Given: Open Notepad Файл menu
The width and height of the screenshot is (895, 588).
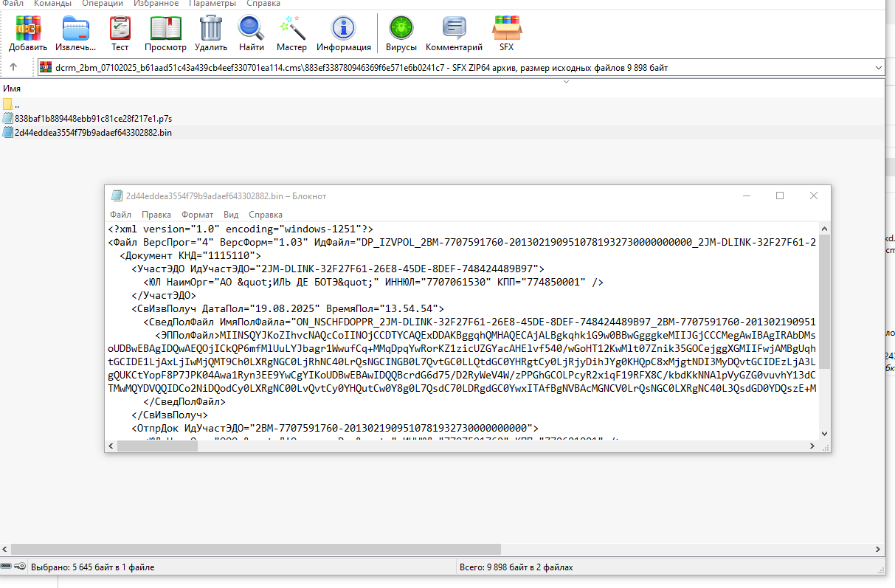Looking at the screenshot, I should [x=121, y=215].
